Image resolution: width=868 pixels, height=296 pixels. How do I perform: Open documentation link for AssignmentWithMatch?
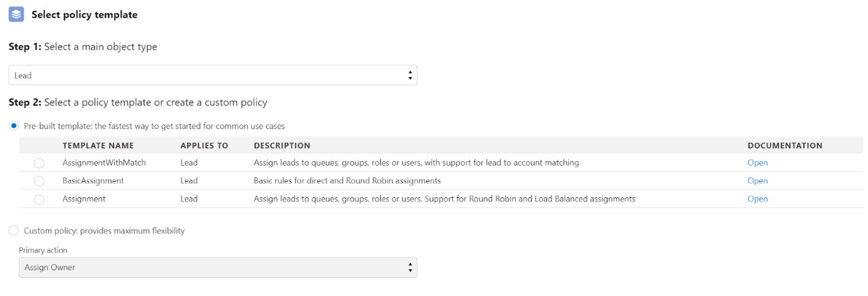coord(757,163)
